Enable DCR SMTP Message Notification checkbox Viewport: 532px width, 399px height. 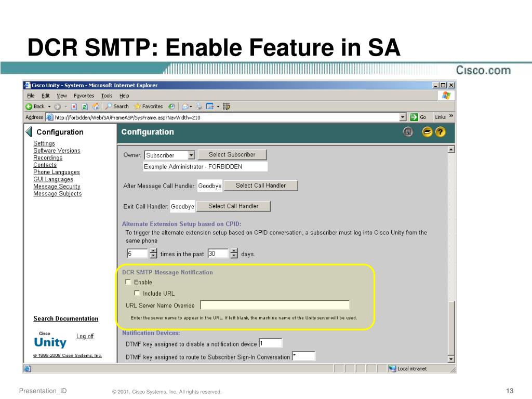coord(128,282)
